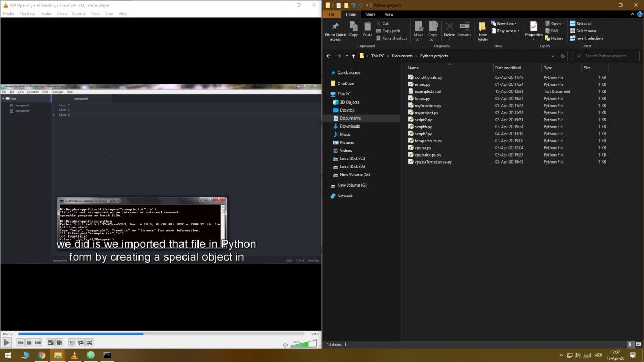The width and height of the screenshot is (644, 362).
Task: Adjust the VLC volume slider
Action: (304, 343)
